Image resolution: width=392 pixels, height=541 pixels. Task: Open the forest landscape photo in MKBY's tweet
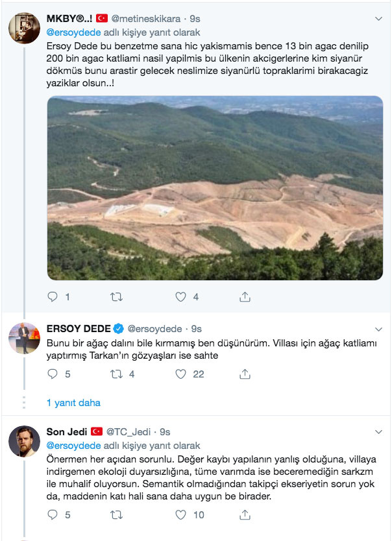214,187
